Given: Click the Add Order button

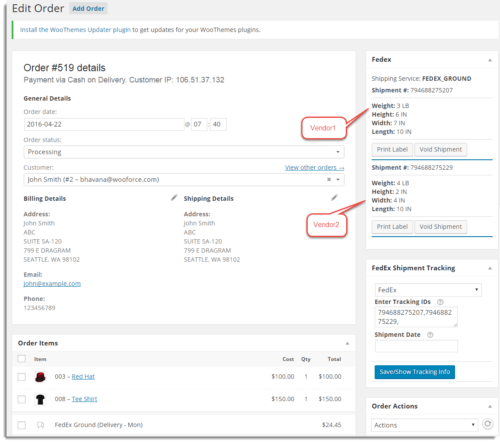Looking at the screenshot, I should (x=88, y=9).
